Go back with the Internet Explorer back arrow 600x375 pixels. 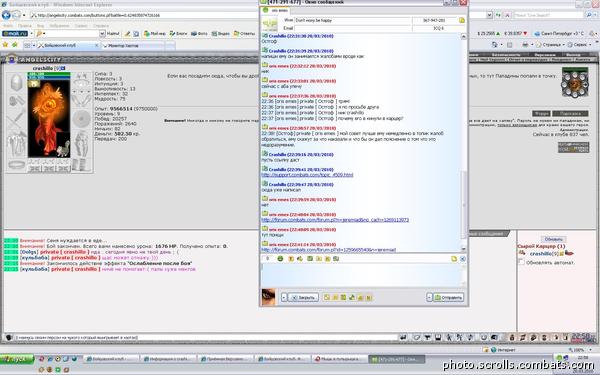[x=6, y=15]
